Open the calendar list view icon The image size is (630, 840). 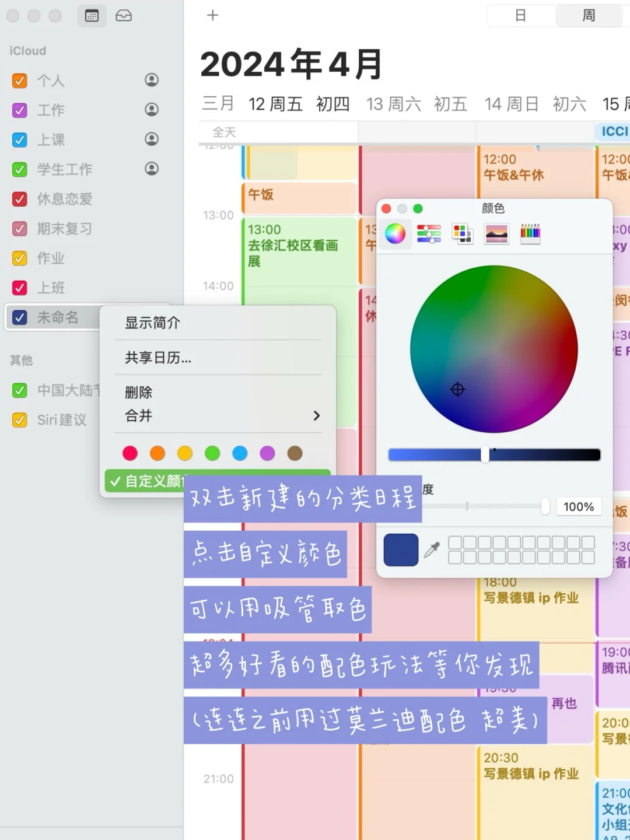pyautogui.click(x=91, y=16)
